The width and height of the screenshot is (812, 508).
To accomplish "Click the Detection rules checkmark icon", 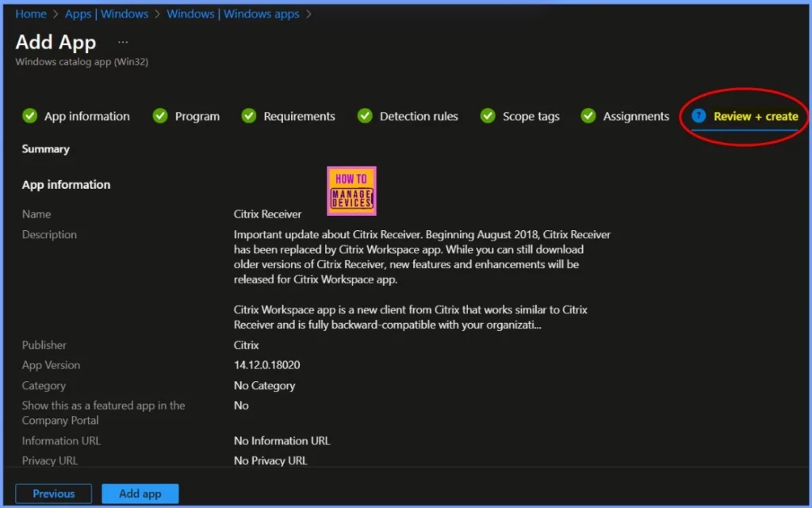I will [x=365, y=116].
